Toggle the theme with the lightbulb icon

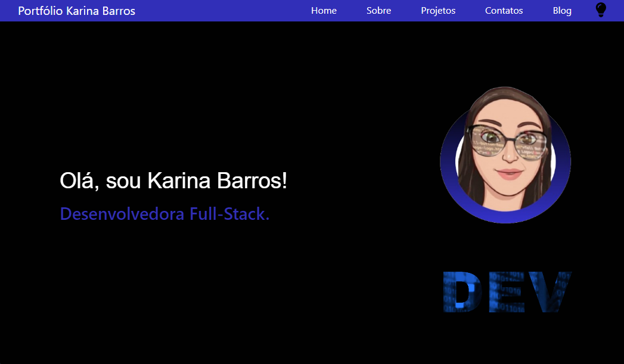click(x=601, y=10)
